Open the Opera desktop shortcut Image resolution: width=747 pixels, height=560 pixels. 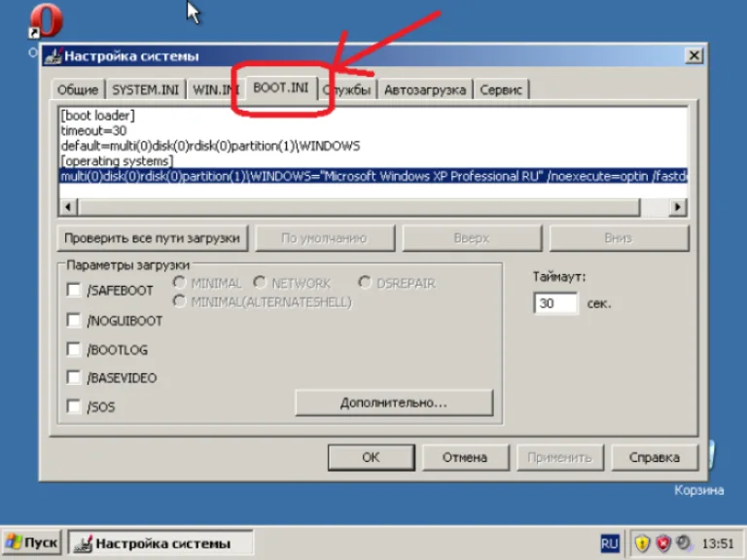coord(46,21)
